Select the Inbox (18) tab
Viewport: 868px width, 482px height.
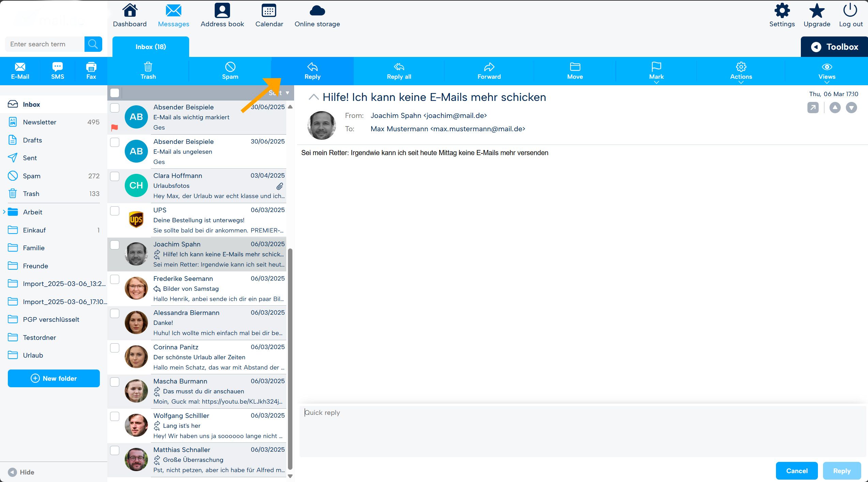[x=151, y=47]
